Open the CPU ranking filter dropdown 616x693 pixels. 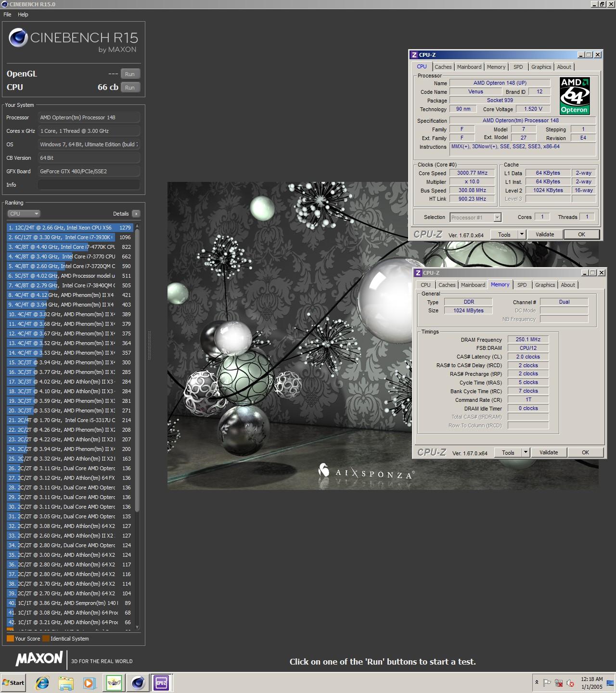pos(24,214)
